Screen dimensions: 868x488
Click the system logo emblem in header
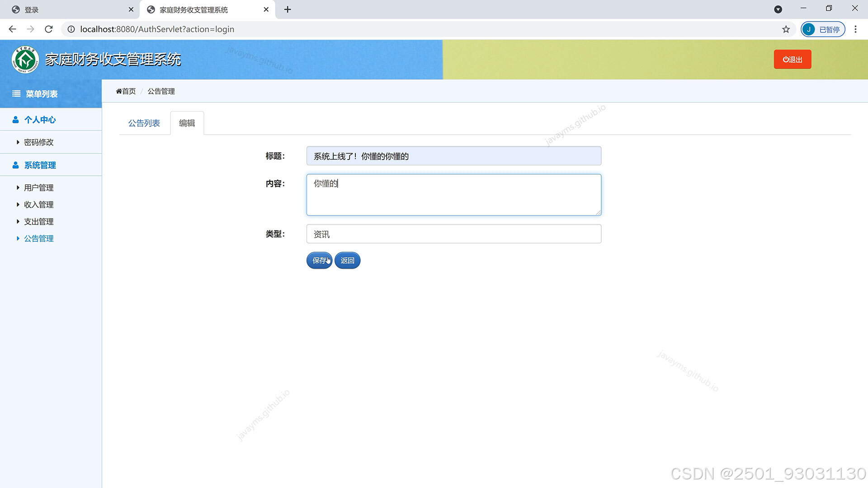pyautogui.click(x=25, y=60)
